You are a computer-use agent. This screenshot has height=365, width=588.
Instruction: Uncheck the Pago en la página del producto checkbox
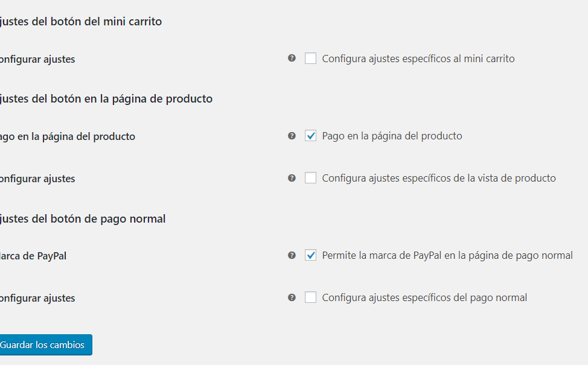pyautogui.click(x=310, y=136)
